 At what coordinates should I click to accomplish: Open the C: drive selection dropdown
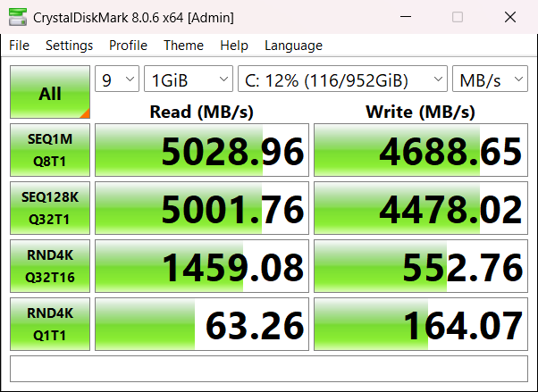[342, 79]
